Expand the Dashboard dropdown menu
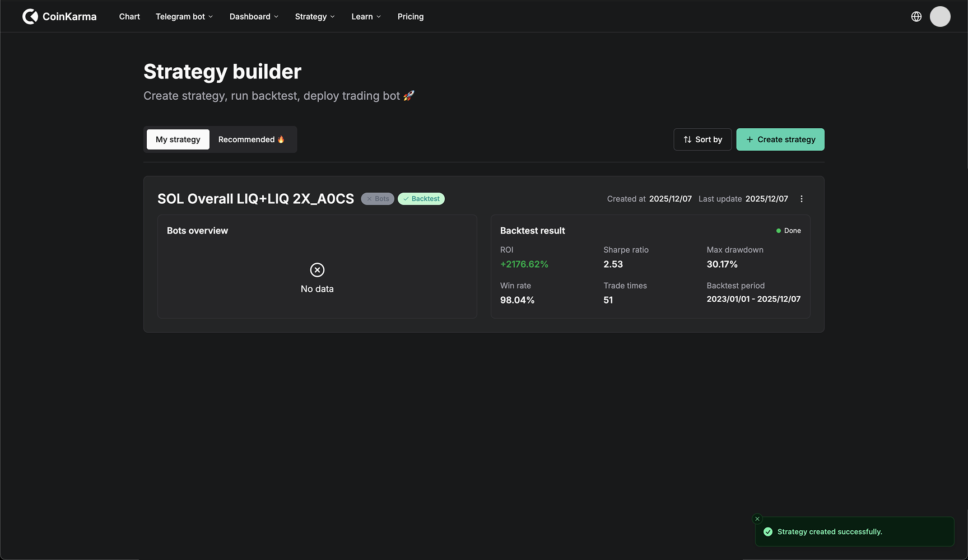The height and width of the screenshot is (560, 968). (x=254, y=17)
